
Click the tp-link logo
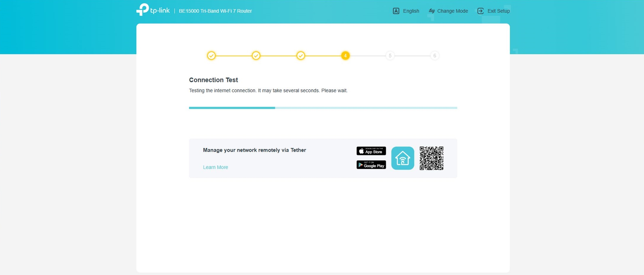pyautogui.click(x=153, y=10)
